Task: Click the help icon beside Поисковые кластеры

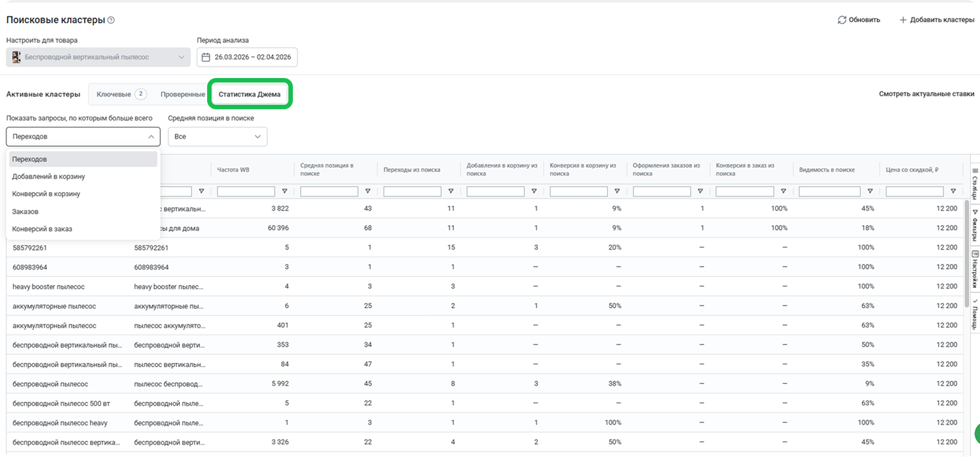Action: 111,20
